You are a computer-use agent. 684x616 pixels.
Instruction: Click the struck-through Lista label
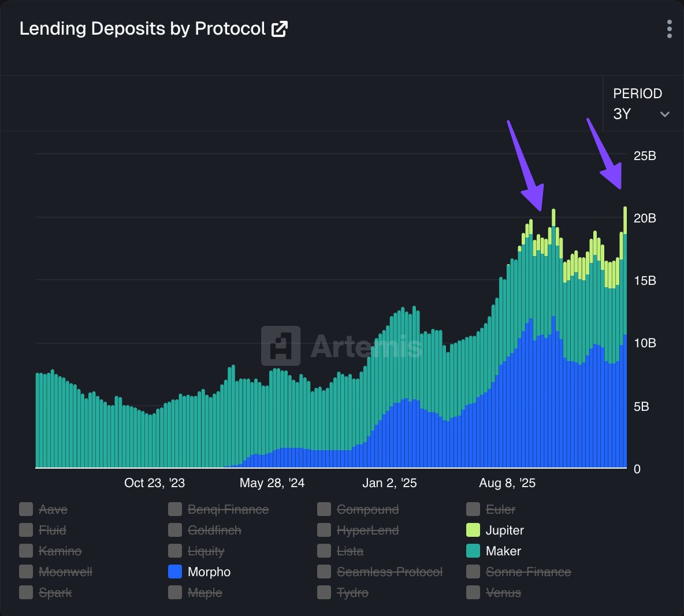[x=350, y=551]
